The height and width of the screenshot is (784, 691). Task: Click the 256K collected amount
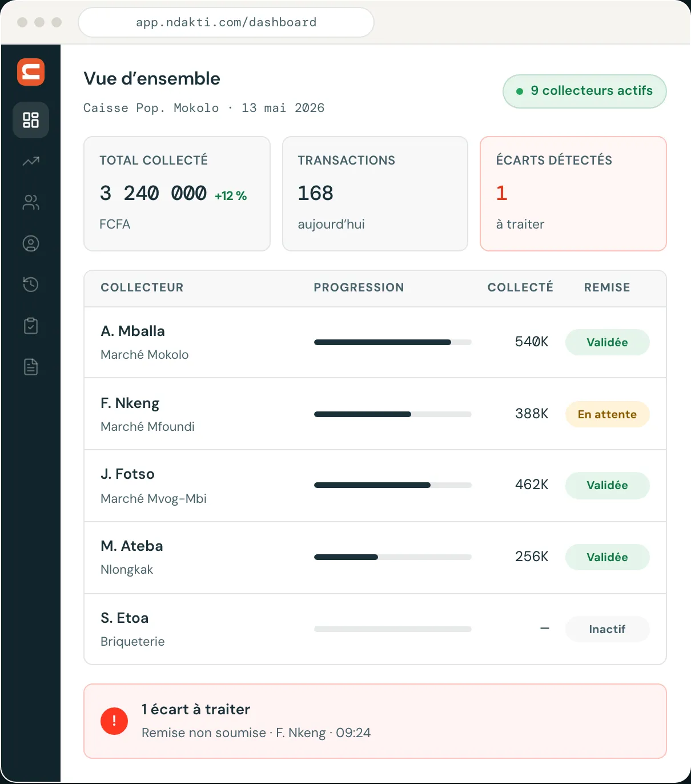pyautogui.click(x=532, y=557)
